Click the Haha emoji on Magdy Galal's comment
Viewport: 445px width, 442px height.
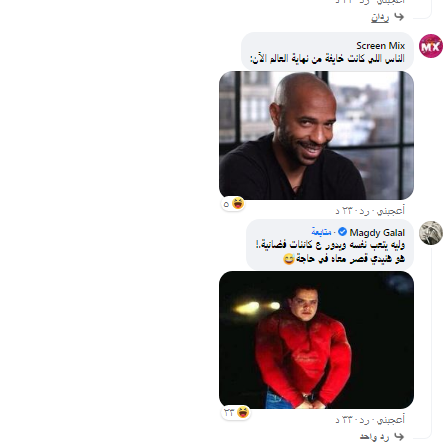pyautogui.click(x=243, y=412)
